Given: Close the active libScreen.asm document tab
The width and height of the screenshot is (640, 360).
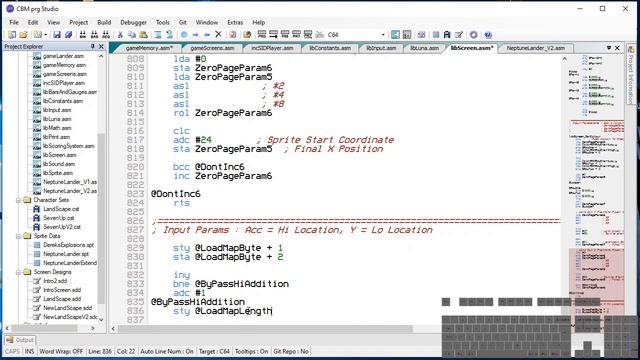Looking at the screenshot, I should (618, 48).
